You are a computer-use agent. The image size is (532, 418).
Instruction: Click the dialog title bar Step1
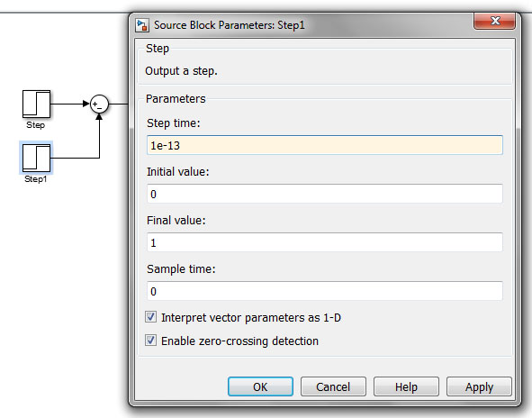coord(230,25)
